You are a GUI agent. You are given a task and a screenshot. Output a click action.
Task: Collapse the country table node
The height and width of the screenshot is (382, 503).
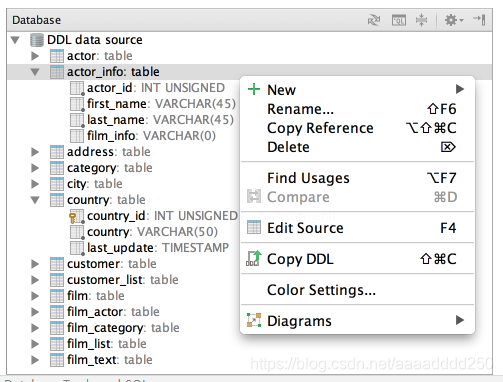[35, 200]
